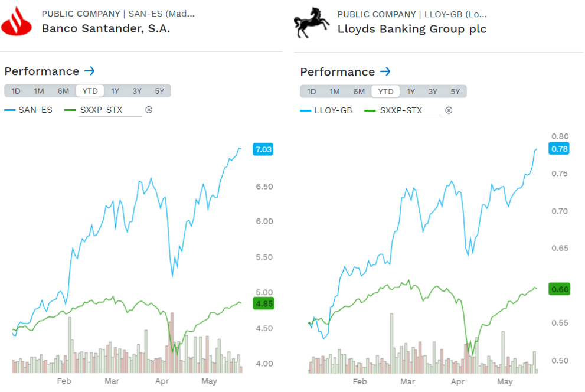The width and height of the screenshot is (585, 392).
Task: Switch Santander chart to 6M range
Action: (x=63, y=91)
